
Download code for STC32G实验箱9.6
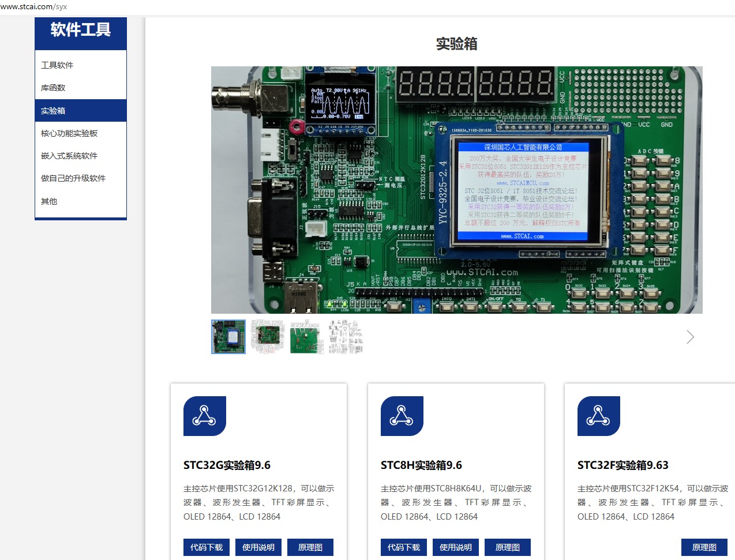pos(207,547)
